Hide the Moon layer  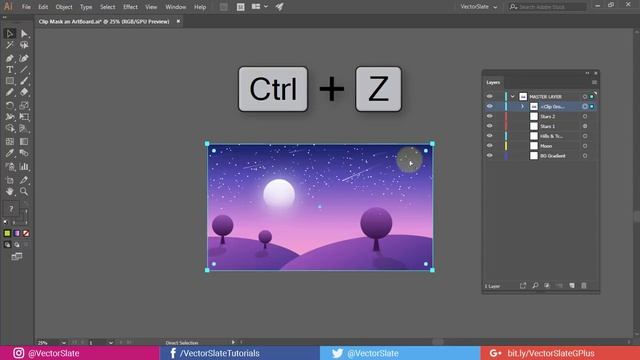point(489,145)
